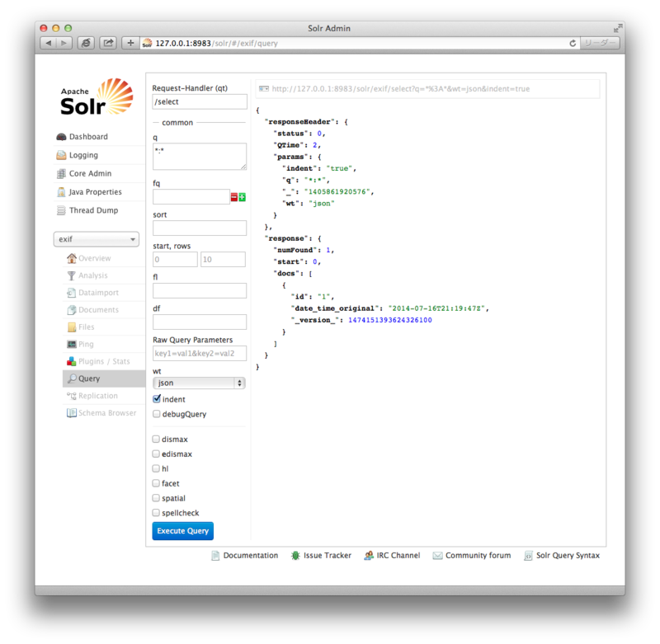660x644 pixels.
Task: Open the Documents page in sidebar
Action: tap(104, 310)
